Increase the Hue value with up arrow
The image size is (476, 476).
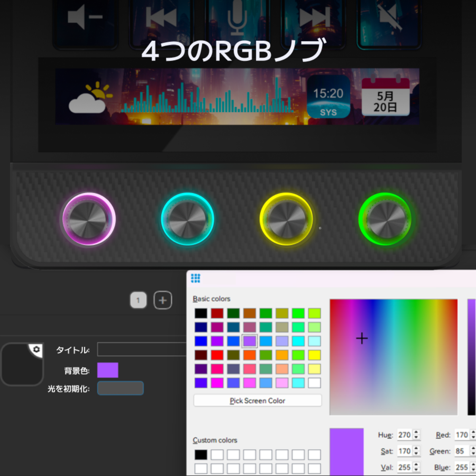416,432
